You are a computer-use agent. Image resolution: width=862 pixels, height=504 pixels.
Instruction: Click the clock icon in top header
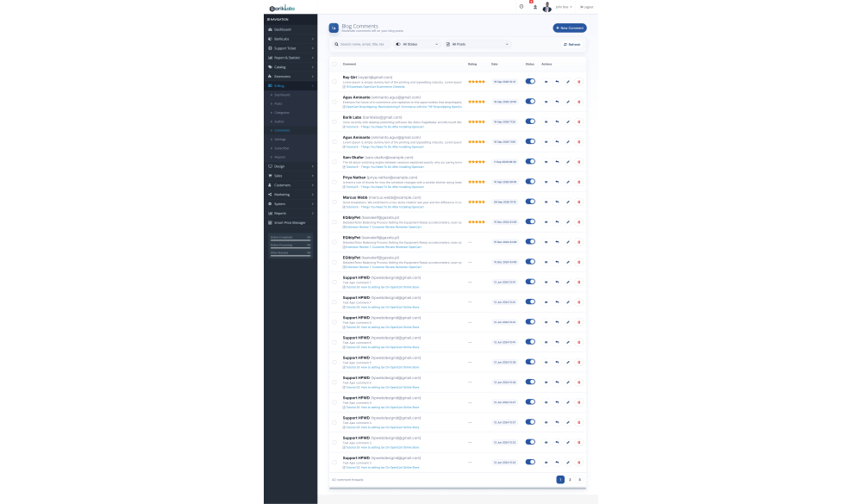pos(522,7)
